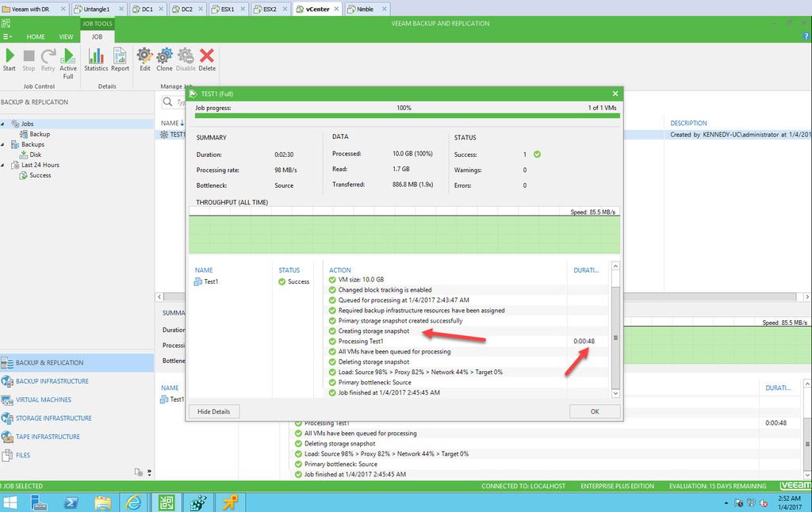Viewport: 812px width, 512px height.
Task: Collapse Last 24 Hours node
Action: [x=2, y=165]
